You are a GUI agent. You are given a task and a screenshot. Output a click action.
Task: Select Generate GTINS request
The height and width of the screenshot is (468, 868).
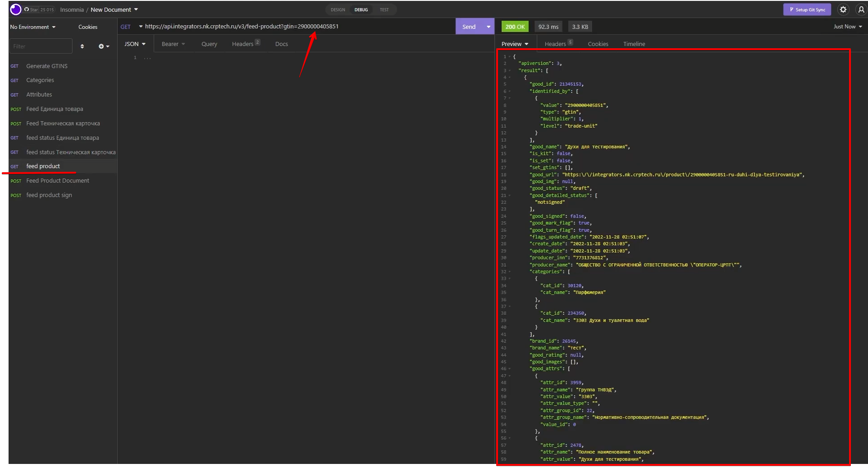pyautogui.click(x=63, y=66)
